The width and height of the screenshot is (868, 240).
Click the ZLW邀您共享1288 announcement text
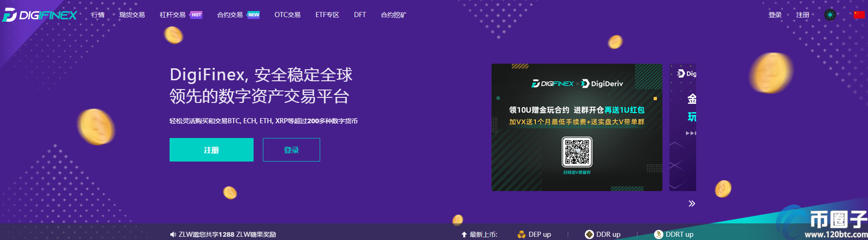tap(227, 234)
